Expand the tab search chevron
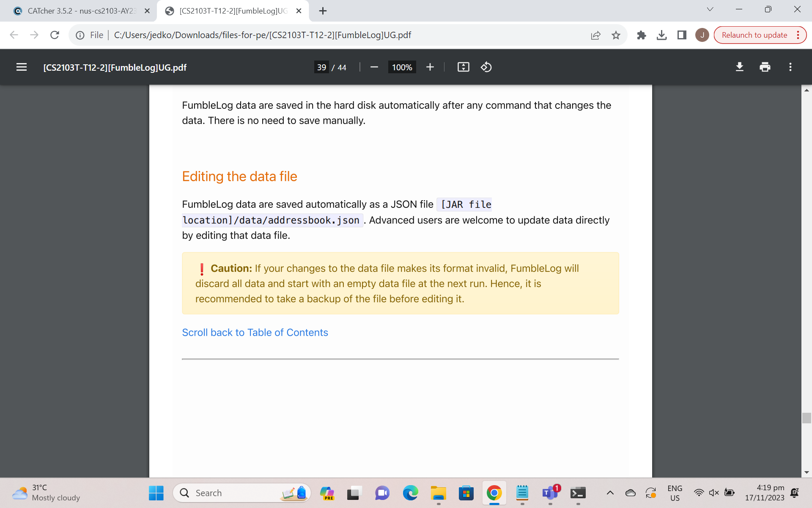Viewport: 812px width, 508px height. tap(710, 9)
